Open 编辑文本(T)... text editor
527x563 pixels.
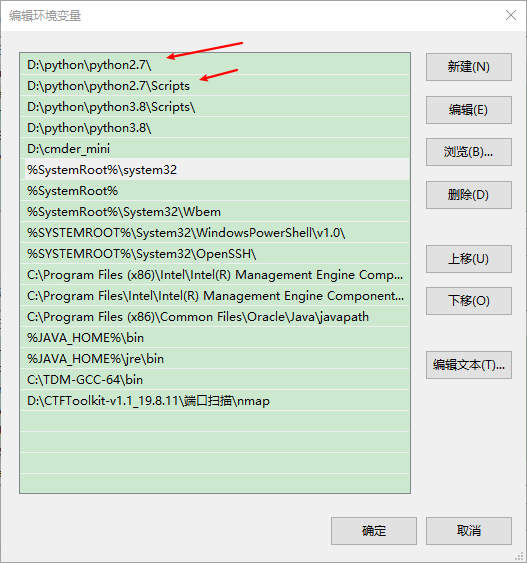pos(468,365)
